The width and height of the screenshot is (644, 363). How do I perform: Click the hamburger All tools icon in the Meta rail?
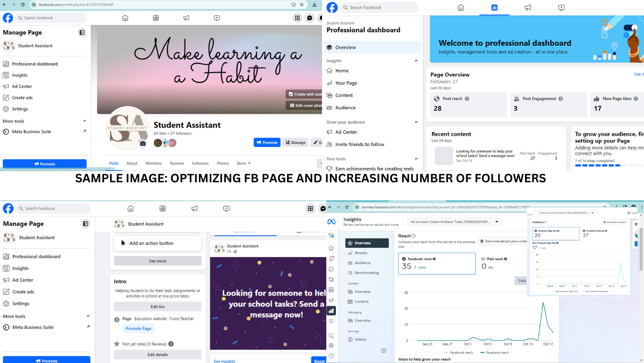tap(331, 321)
